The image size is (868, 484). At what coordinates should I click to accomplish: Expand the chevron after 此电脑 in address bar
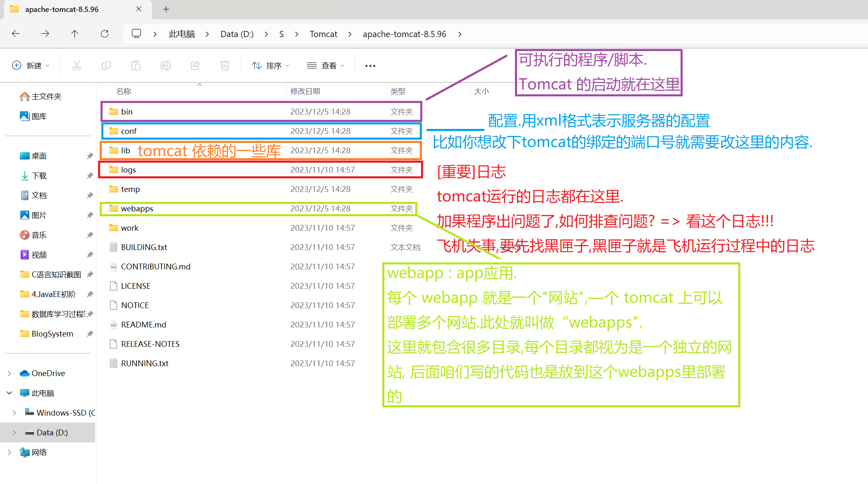[207, 34]
